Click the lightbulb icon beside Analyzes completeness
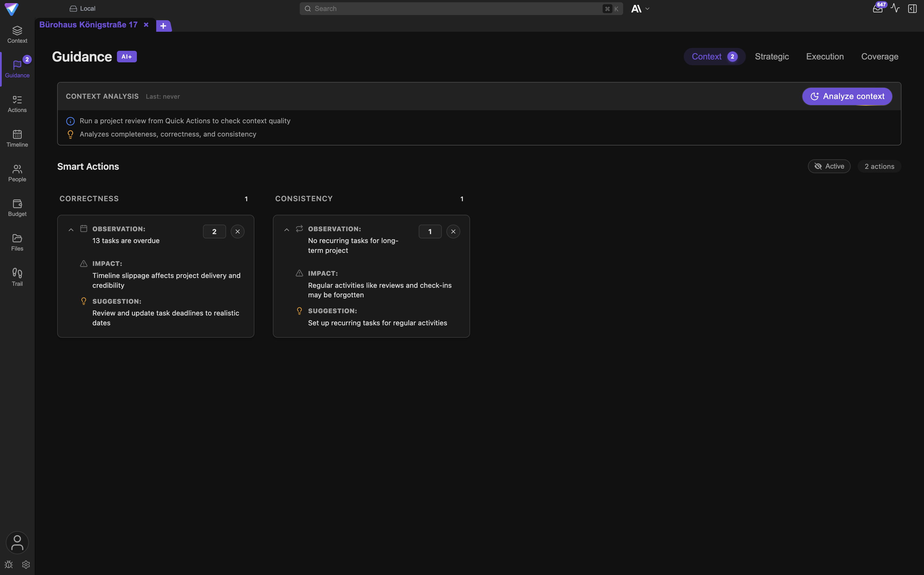This screenshot has width=924, height=575. click(70, 134)
